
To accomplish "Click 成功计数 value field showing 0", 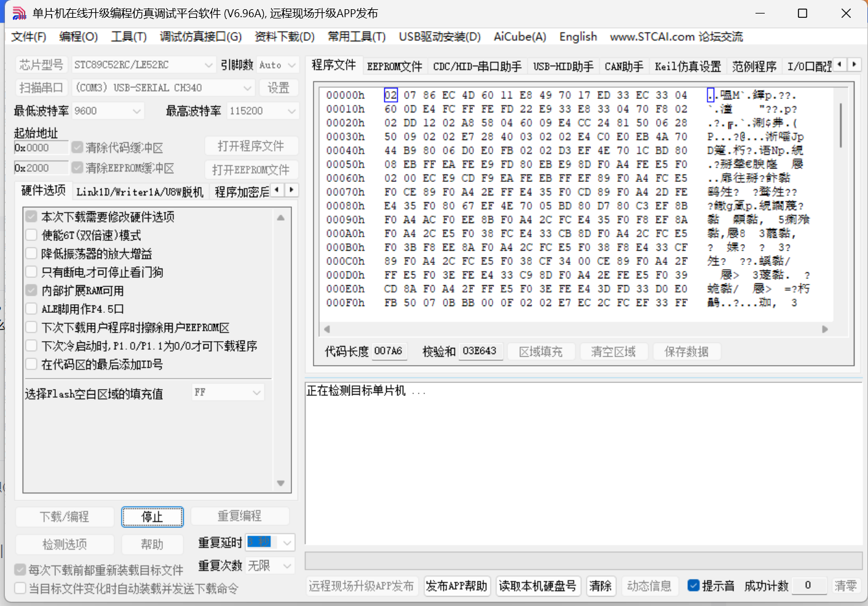I will tap(808, 585).
